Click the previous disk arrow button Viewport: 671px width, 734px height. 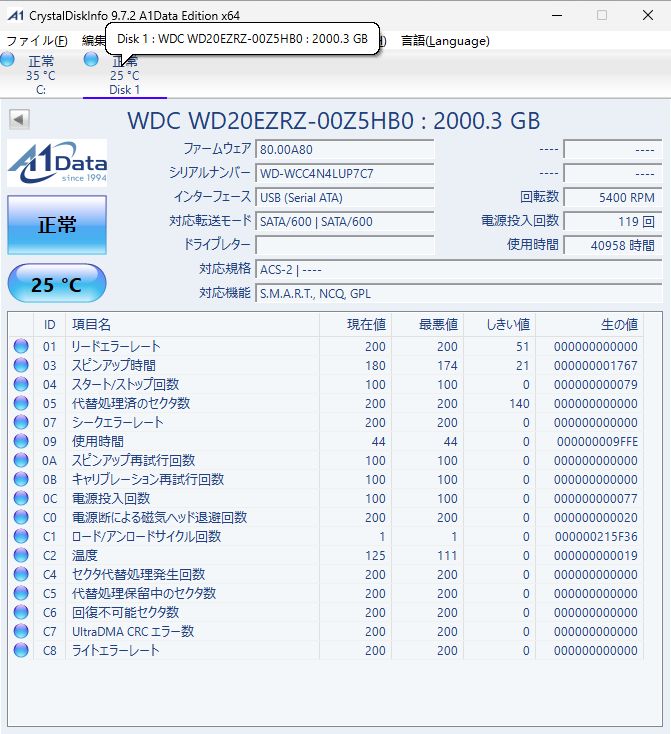tap(19, 119)
